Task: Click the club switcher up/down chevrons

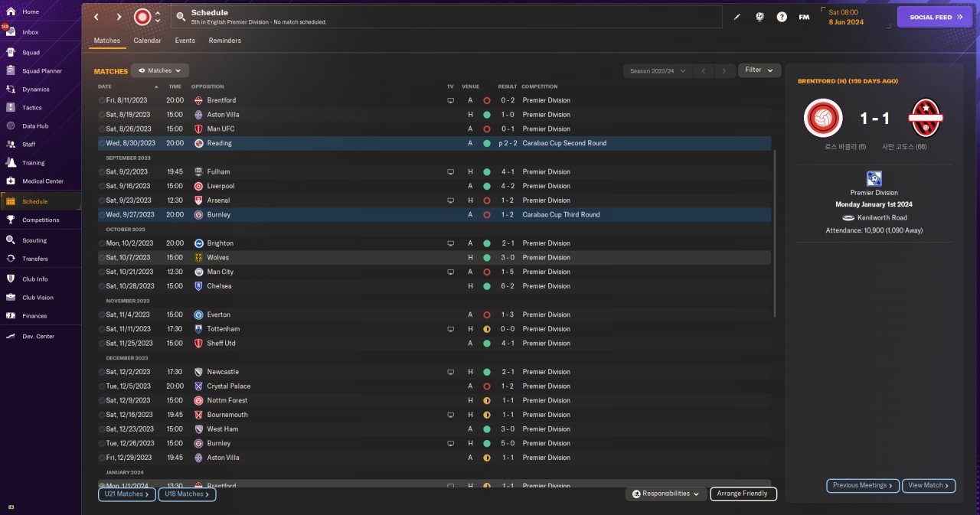Action: (x=158, y=17)
